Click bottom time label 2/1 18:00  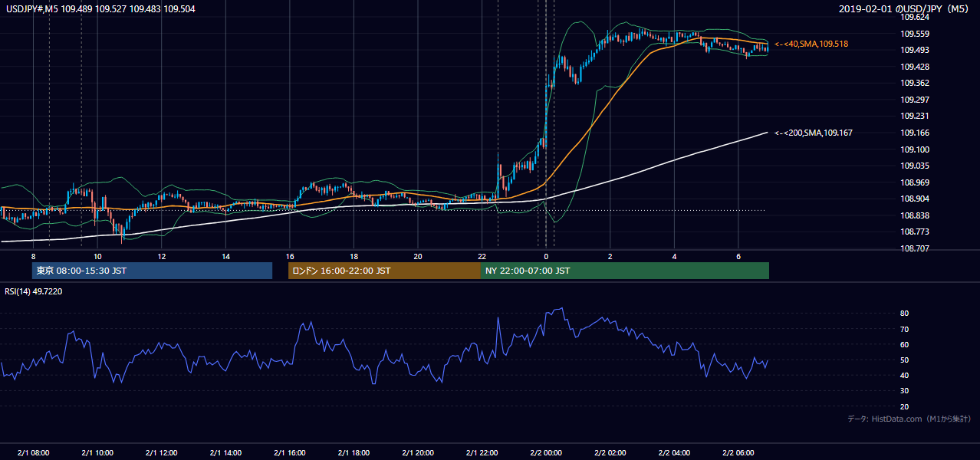[353, 452]
